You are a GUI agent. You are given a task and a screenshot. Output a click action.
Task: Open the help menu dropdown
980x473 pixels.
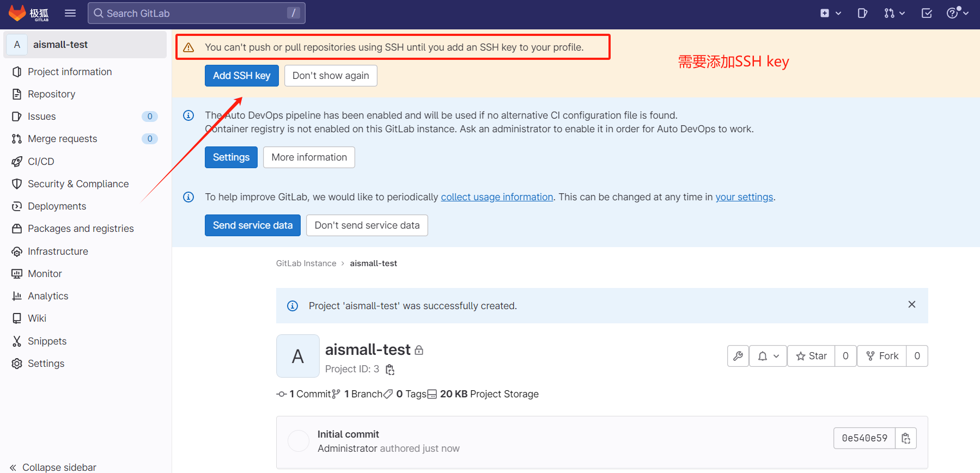[x=958, y=13]
